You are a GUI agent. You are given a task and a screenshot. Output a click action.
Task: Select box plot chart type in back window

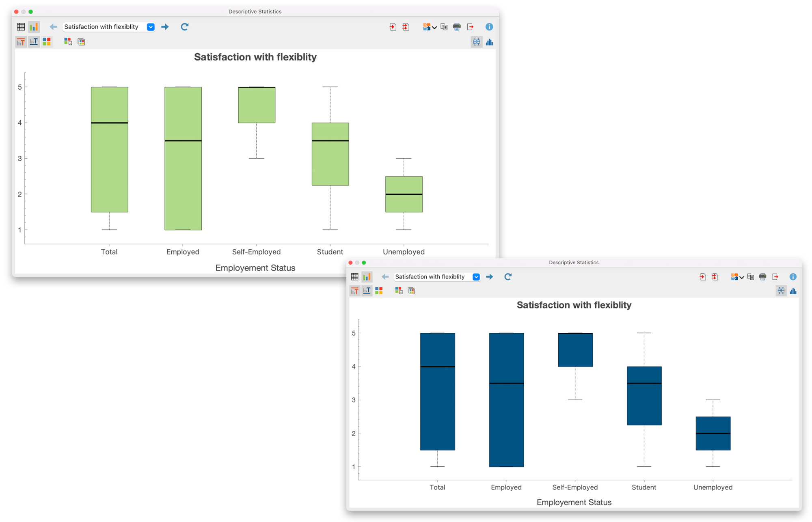pos(476,42)
